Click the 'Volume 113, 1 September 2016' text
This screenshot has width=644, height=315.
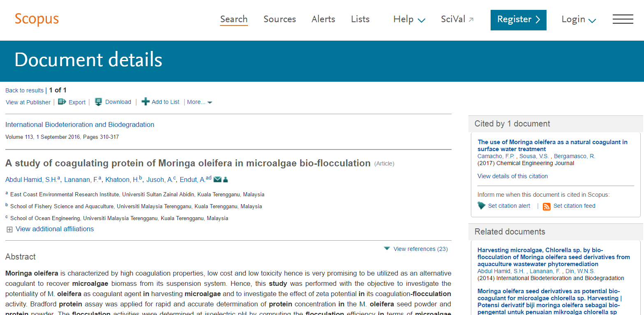[62, 137]
